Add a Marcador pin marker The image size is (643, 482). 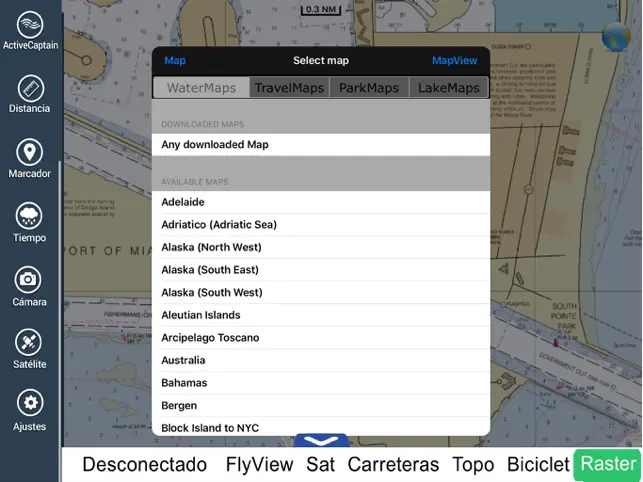point(30,152)
